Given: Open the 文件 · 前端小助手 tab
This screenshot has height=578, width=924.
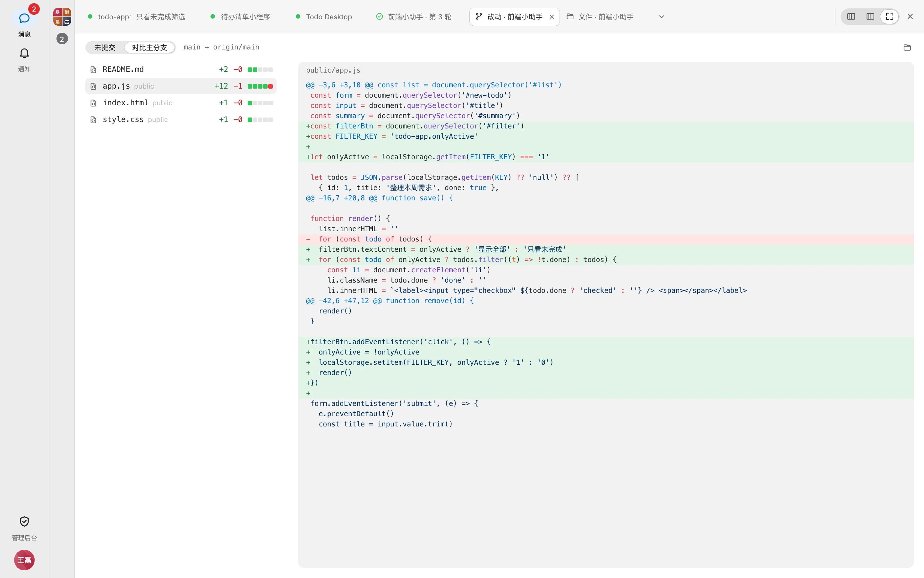Looking at the screenshot, I should (600, 17).
